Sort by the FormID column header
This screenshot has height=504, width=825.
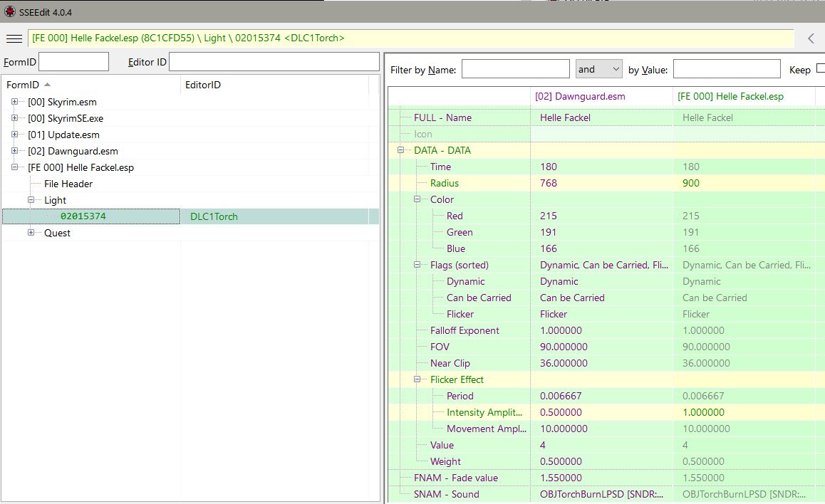[23, 85]
